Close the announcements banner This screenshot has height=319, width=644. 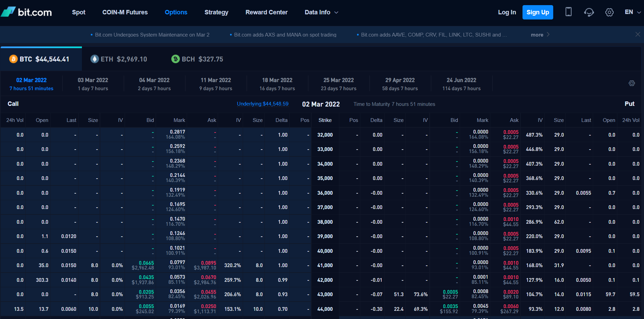pos(638,34)
